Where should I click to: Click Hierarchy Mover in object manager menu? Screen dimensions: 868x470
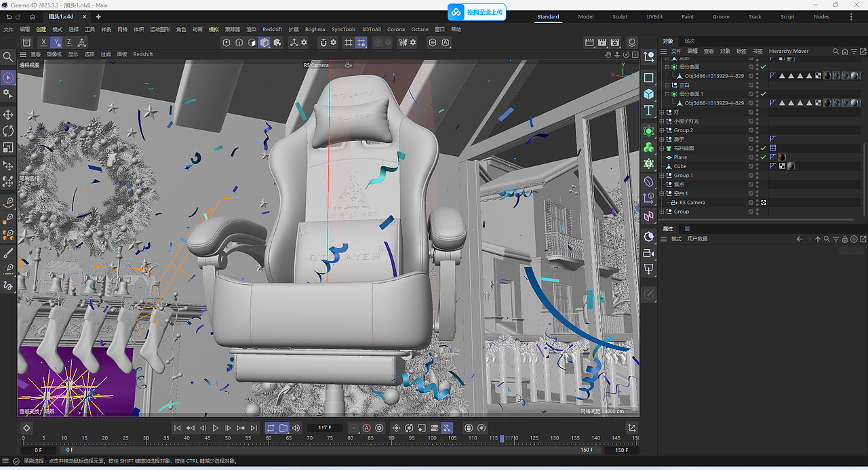coord(789,51)
